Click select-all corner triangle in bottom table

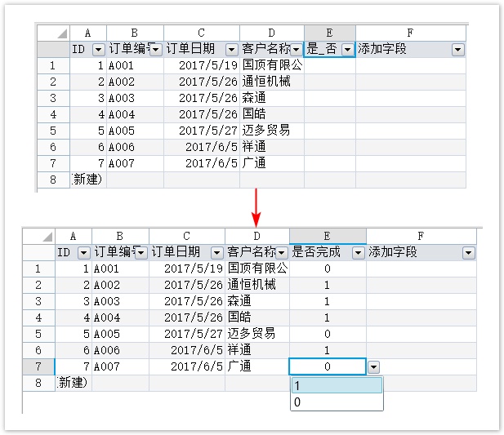[47, 237]
